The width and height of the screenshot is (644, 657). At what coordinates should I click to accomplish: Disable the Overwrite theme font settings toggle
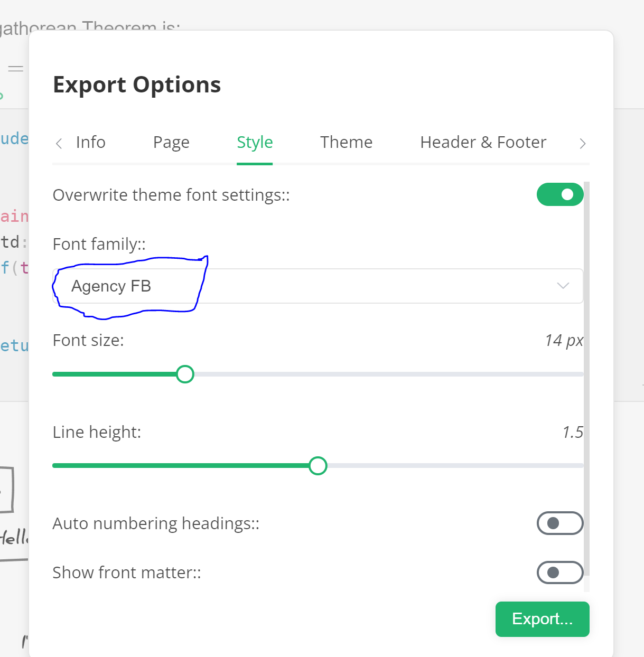pyautogui.click(x=560, y=194)
